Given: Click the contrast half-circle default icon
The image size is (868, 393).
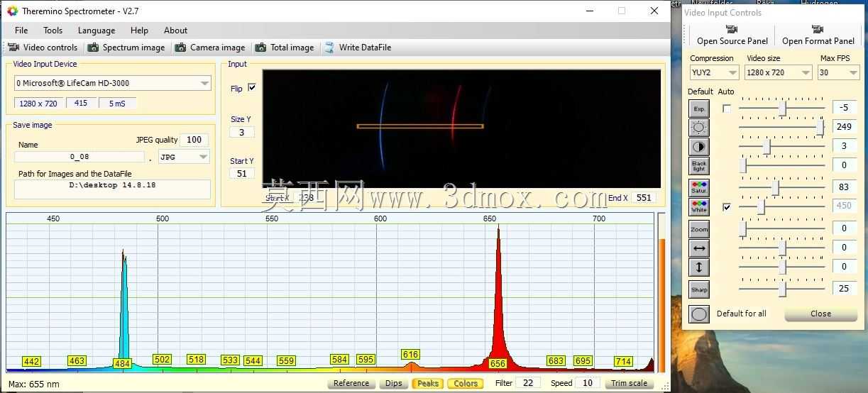Looking at the screenshot, I should click(x=699, y=147).
